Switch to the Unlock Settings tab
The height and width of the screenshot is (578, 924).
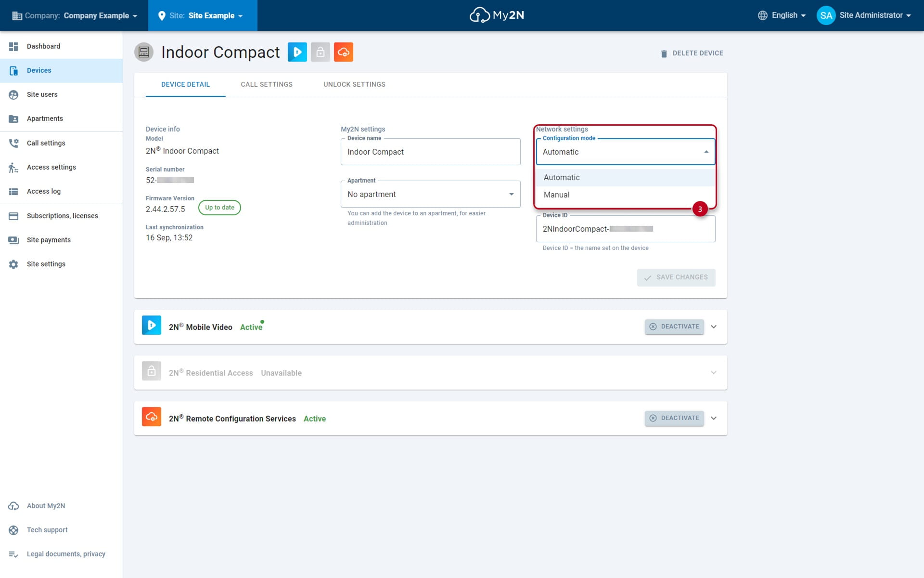coord(354,84)
